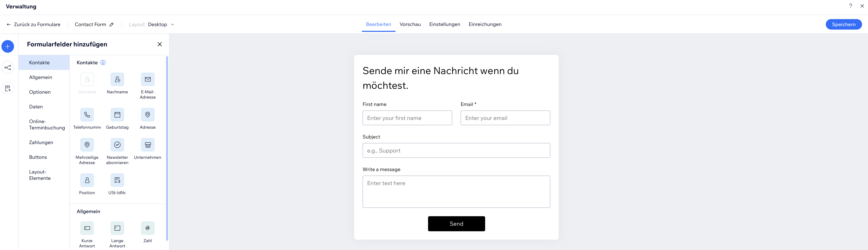Click the blue plus add button
This screenshot has width=868, height=250.
(8, 47)
